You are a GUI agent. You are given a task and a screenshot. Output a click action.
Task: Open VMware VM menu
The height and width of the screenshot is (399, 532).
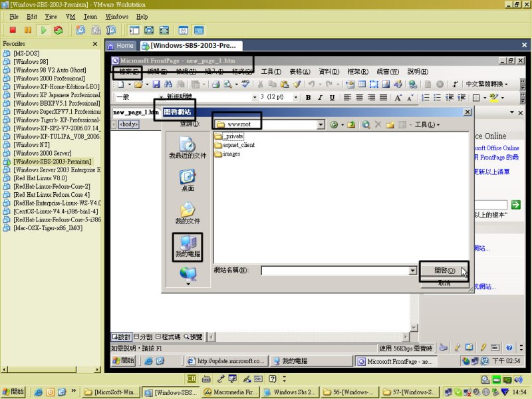(70, 17)
